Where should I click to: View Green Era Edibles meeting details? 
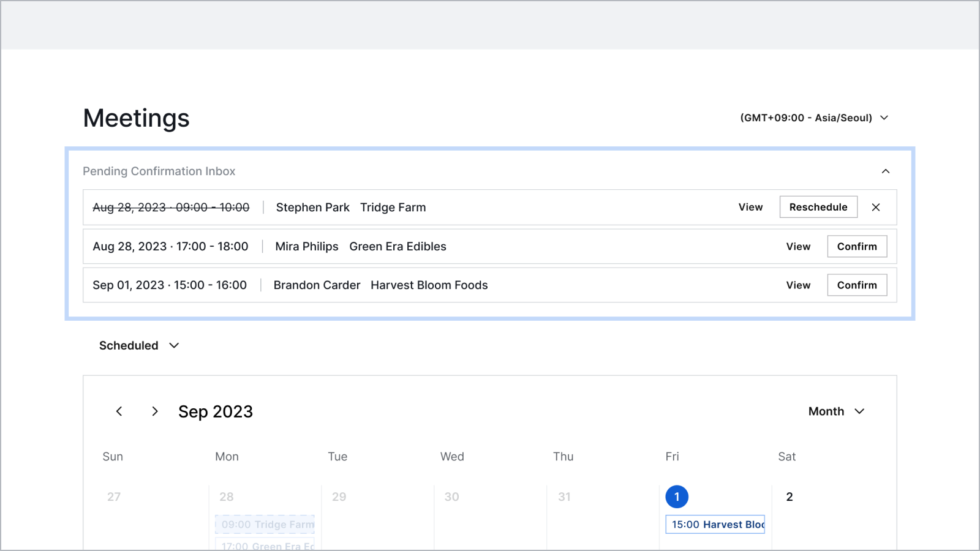798,247
